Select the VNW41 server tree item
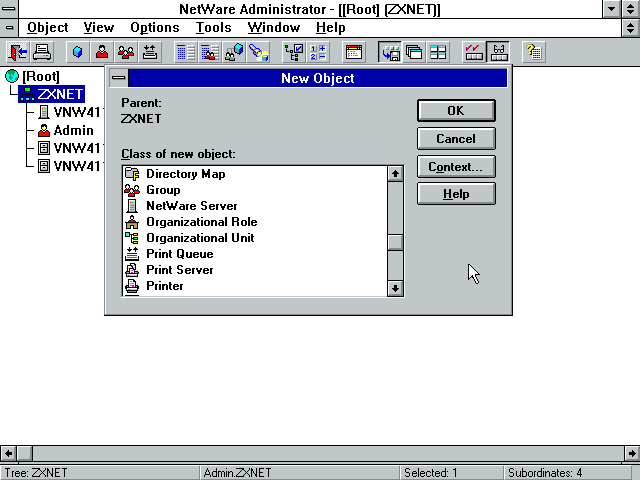Viewport: 640px width, 480px height. [70, 112]
